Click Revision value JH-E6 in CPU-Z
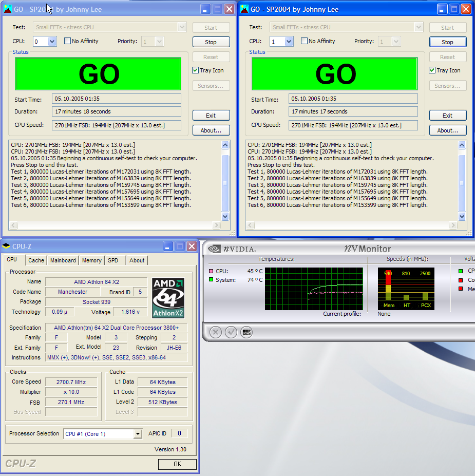Image resolution: width=475 pixels, height=476 pixels. coord(174,348)
